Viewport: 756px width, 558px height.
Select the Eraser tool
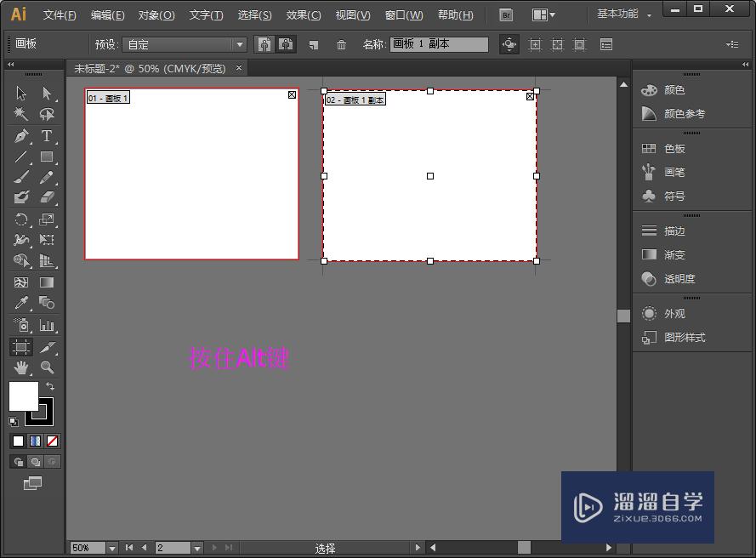(x=47, y=197)
